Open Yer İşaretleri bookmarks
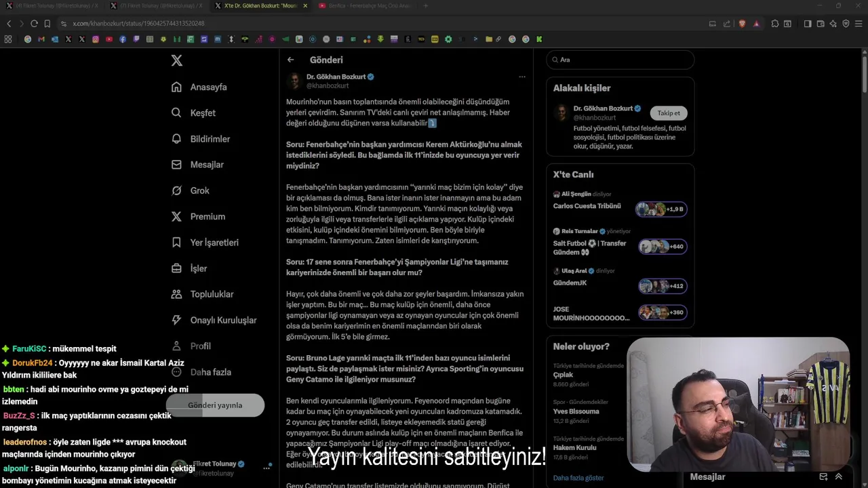The height and width of the screenshot is (488, 868). [204, 243]
